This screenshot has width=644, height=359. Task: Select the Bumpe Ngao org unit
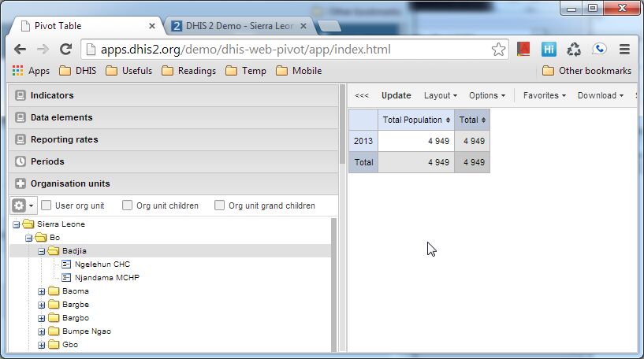(87, 331)
